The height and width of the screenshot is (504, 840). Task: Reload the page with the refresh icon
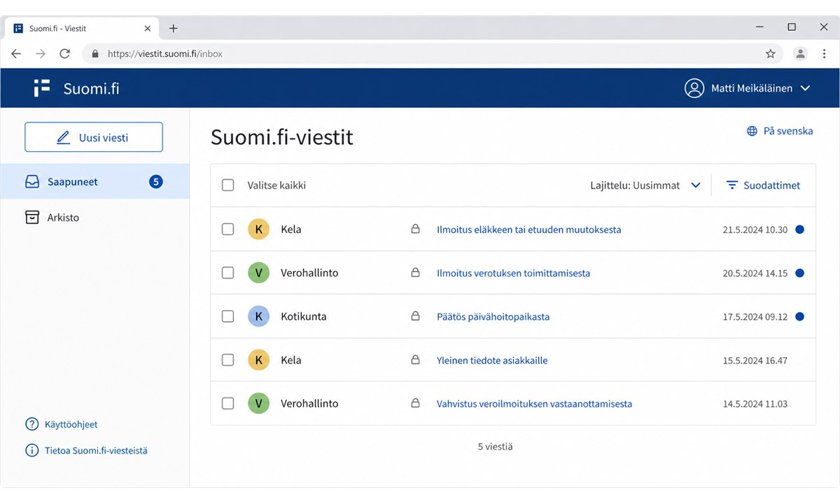[64, 53]
